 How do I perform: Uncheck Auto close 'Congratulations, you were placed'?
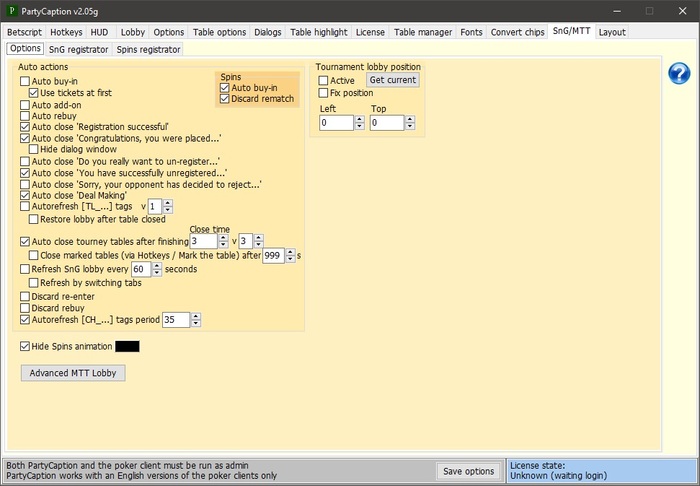click(x=25, y=138)
